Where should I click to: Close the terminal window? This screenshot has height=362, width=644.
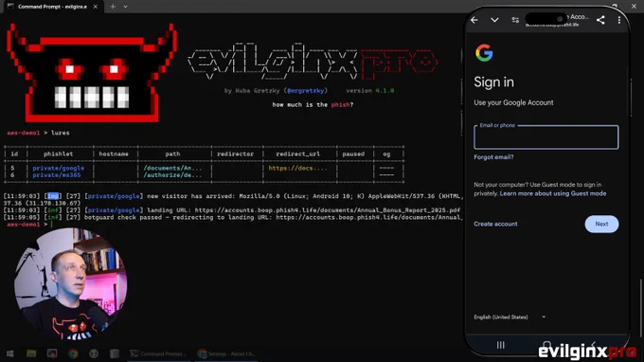[x=634, y=7]
